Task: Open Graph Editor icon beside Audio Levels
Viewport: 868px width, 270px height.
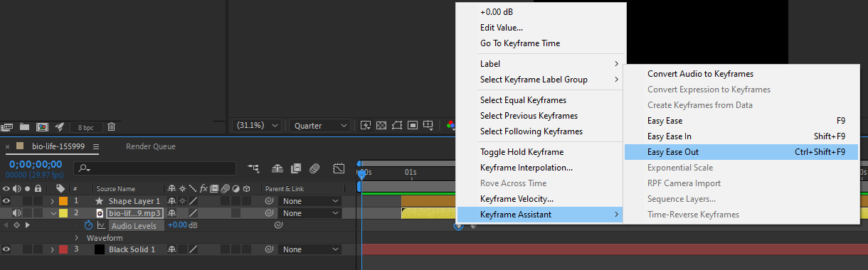Action: [100, 225]
